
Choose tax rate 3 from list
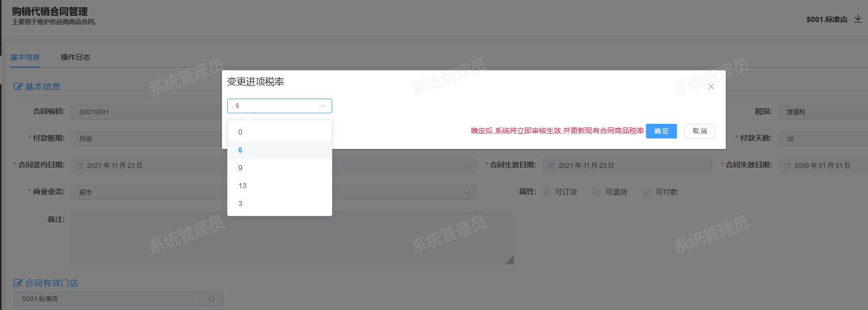click(280, 204)
